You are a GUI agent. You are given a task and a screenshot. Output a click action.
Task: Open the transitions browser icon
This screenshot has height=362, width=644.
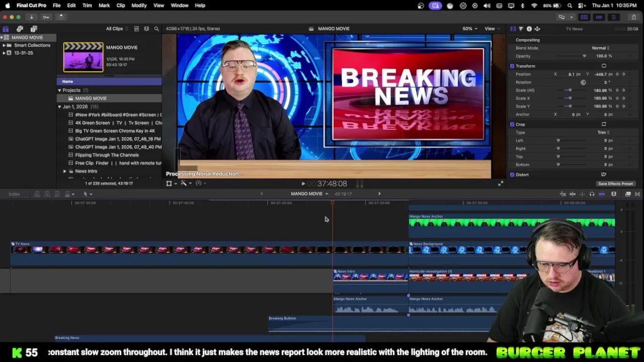tap(637, 194)
